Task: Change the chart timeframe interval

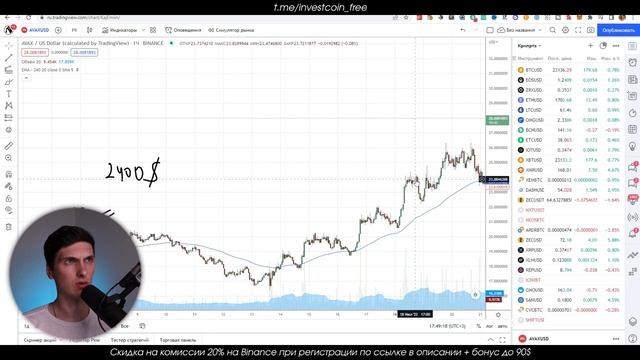Action: pos(74,30)
